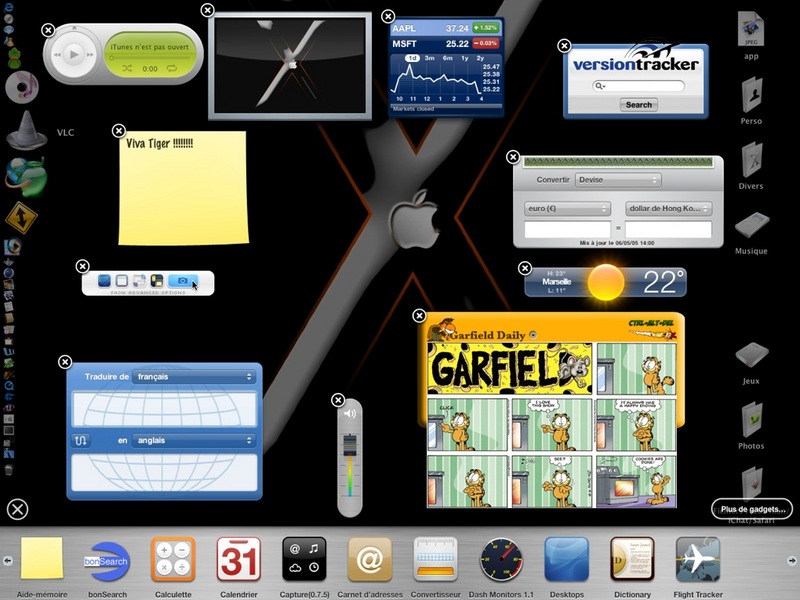Click the blue camera capture button
This screenshot has height=600, width=800.
click(x=183, y=281)
